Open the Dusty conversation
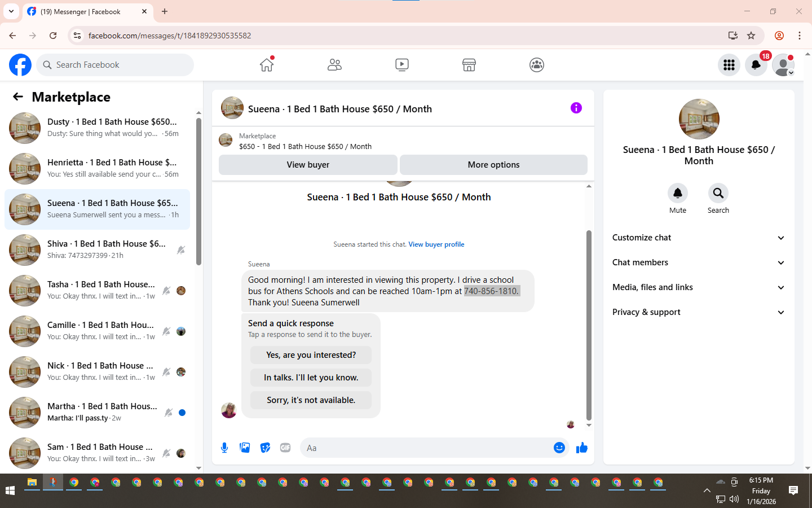The image size is (812, 508). point(97,128)
